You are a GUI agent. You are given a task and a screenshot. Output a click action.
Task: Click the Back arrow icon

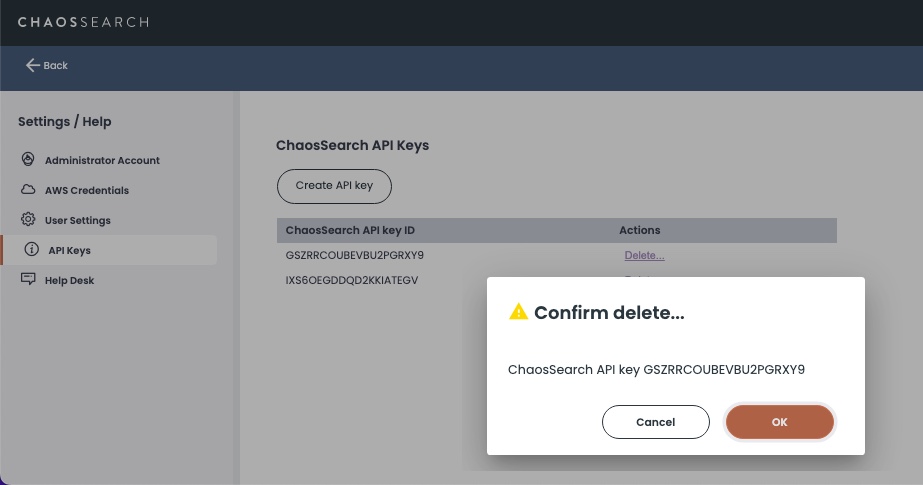click(32, 65)
